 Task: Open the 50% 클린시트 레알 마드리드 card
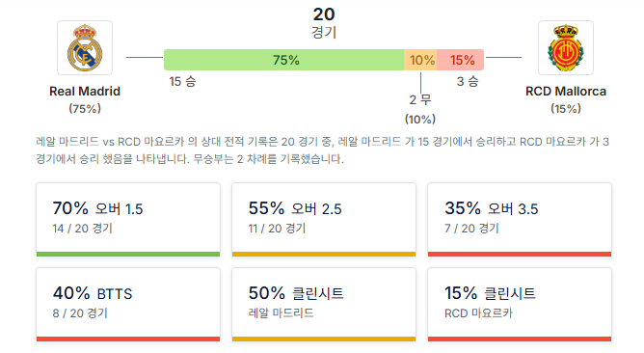click(324, 305)
